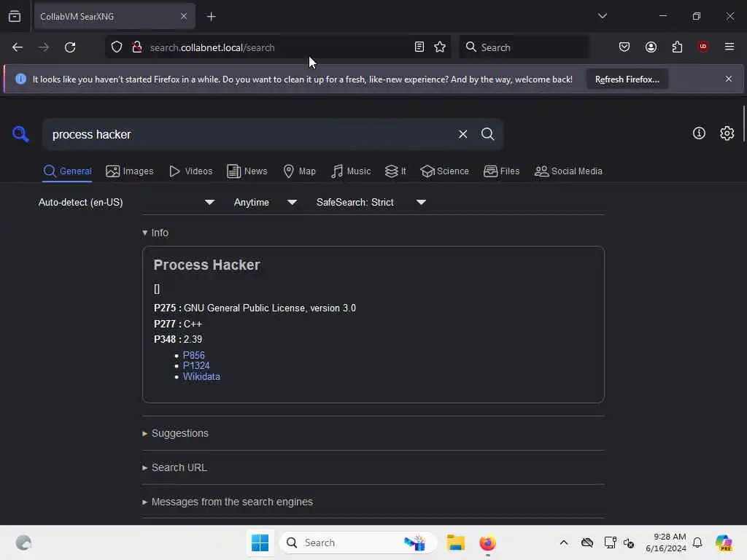
Task: Open the SearXNG about info icon
Action: 699,133
